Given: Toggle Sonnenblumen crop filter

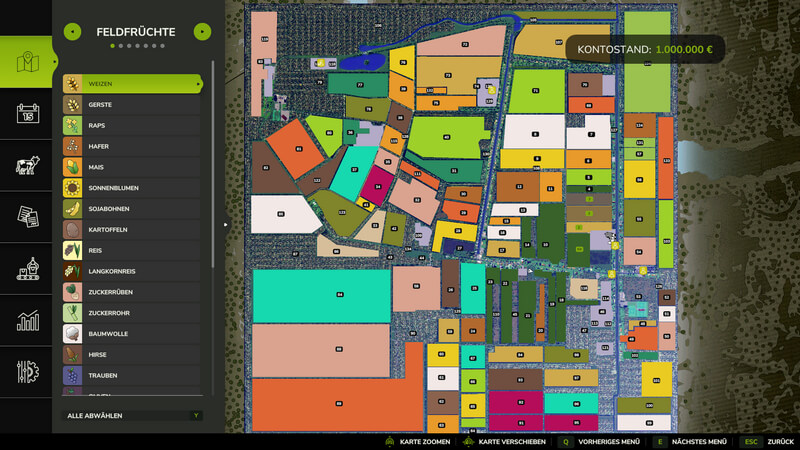Looking at the screenshot, I should [x=132, y=188].
